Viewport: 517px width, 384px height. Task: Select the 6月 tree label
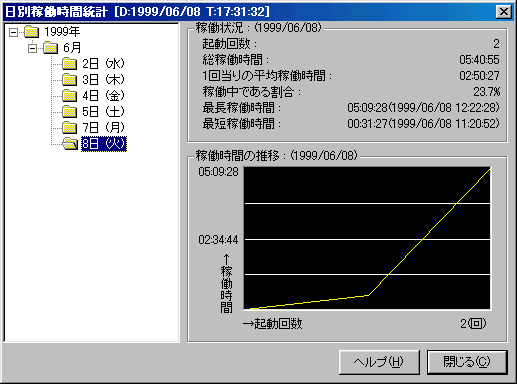tap(72, 48)
